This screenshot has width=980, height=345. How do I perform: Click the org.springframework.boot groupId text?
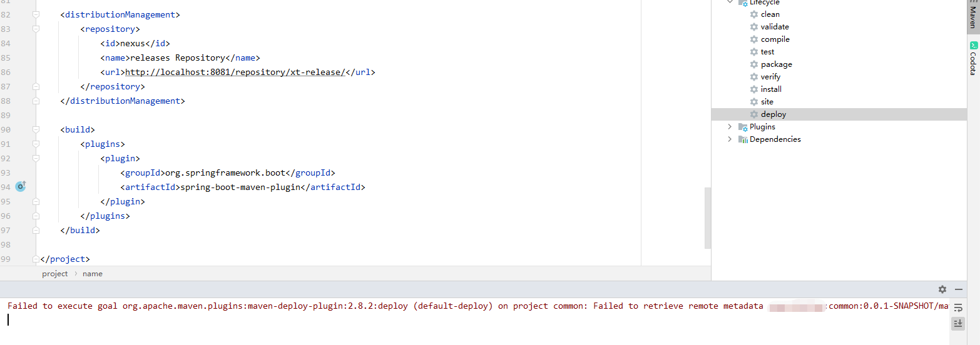point(225,172)
